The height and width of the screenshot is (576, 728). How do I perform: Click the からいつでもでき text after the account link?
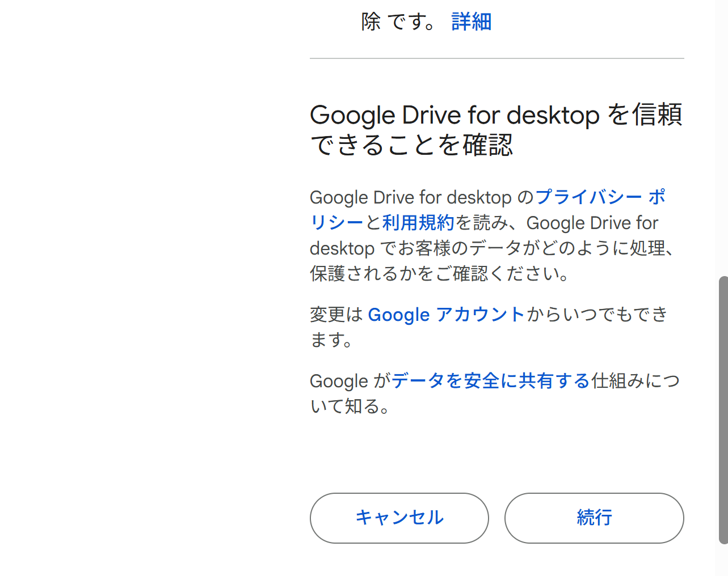(597, 315)
